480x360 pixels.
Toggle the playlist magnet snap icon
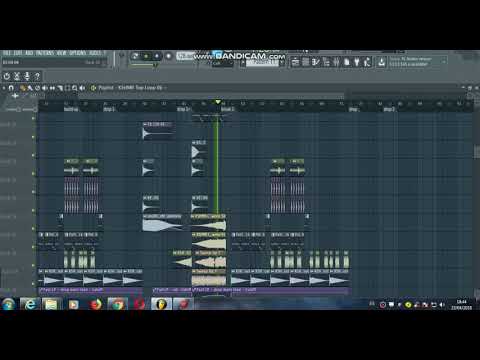[11, 88]
